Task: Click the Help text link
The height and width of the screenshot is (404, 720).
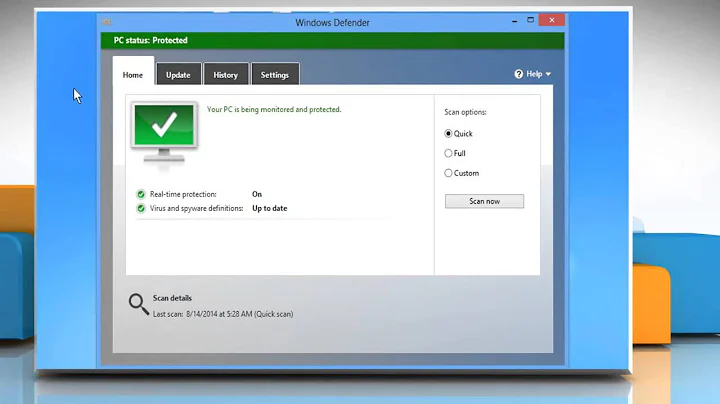Action: point(534,74)
